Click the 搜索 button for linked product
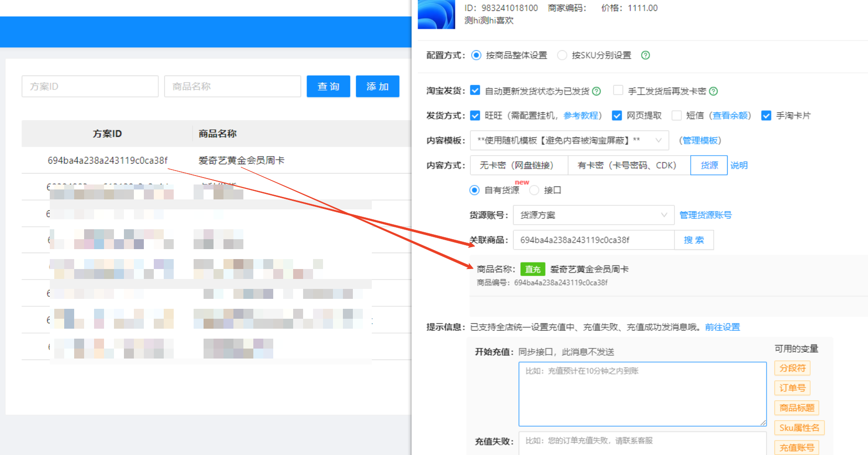 [x=694, y=240]
